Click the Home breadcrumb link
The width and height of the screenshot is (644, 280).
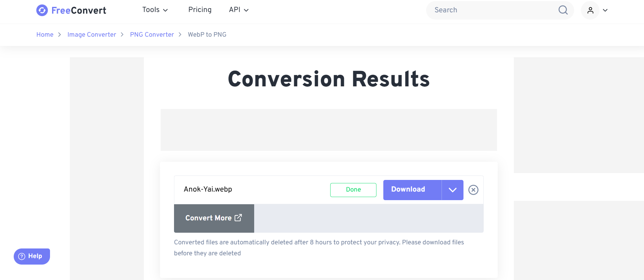click(x=45, y=35)
